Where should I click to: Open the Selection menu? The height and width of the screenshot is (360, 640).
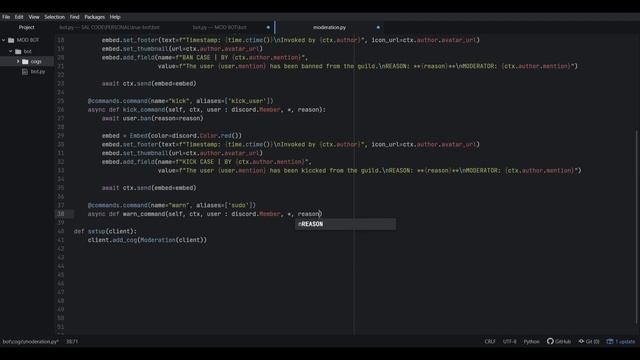point(55,17)
